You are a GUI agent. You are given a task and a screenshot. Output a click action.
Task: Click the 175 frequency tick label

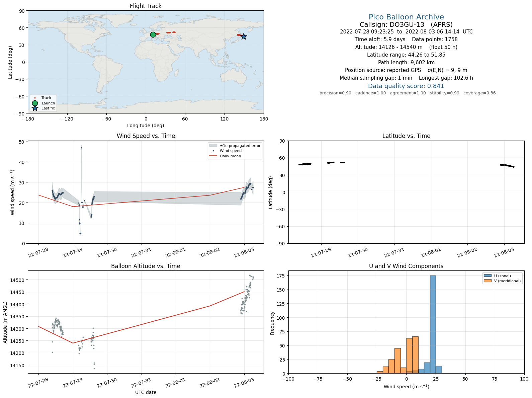point(281,276)
